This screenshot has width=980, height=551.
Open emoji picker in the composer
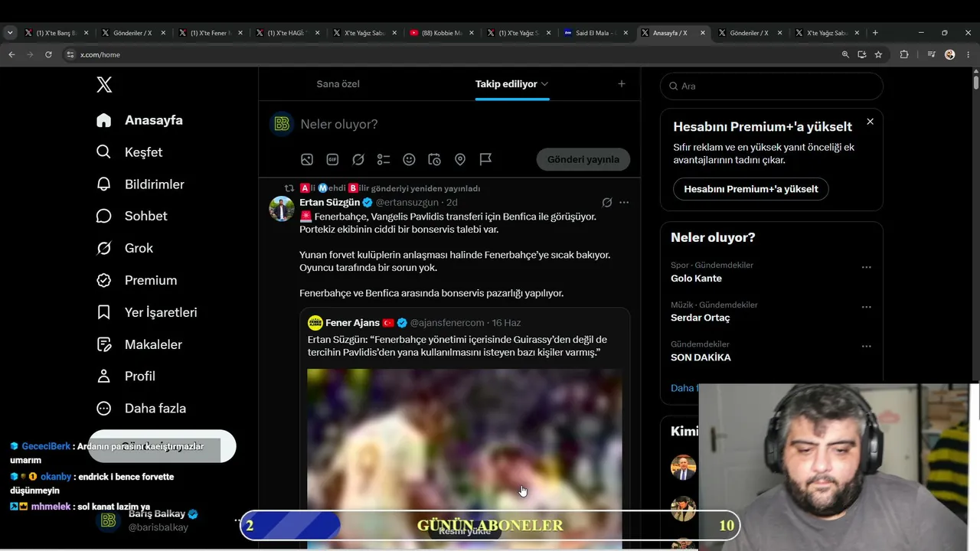[x=409, y=159]
